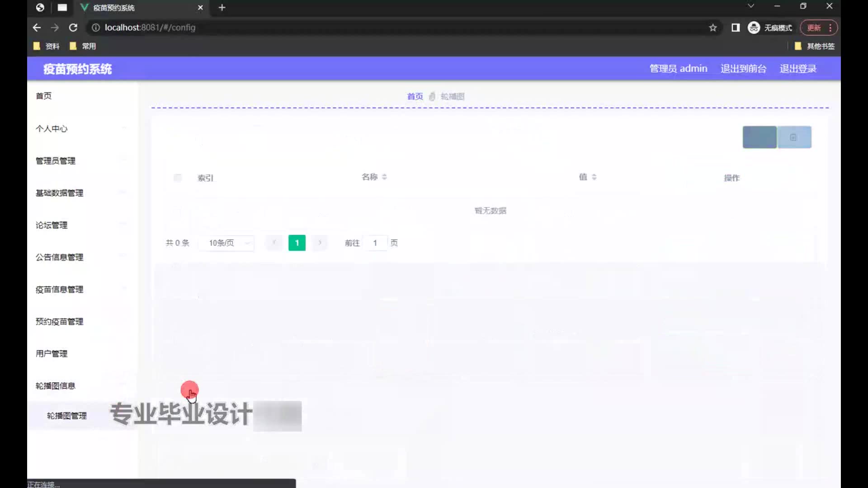Click 退出到前台 in the header
This screenshot has height=488, width=868.
coord(743,69)
